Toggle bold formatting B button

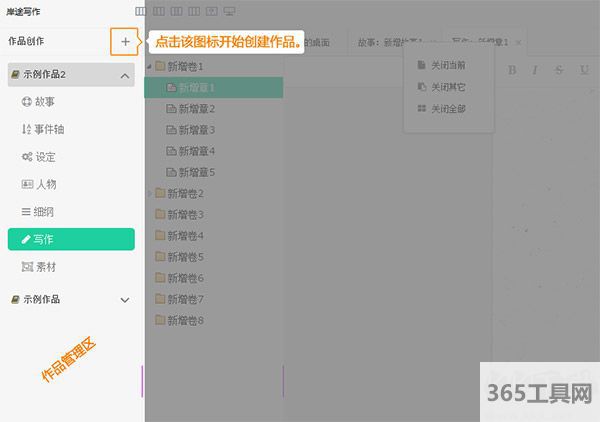click(513, 70)
